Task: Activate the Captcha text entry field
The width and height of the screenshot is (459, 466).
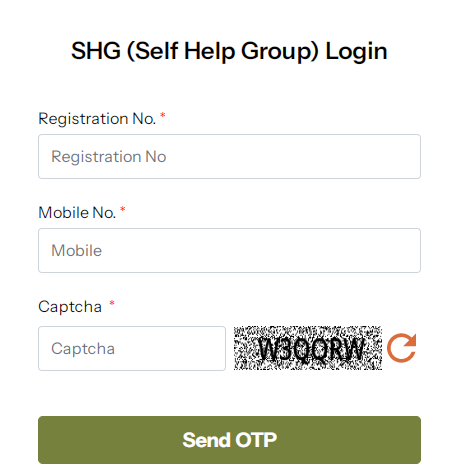Action: 132,348
